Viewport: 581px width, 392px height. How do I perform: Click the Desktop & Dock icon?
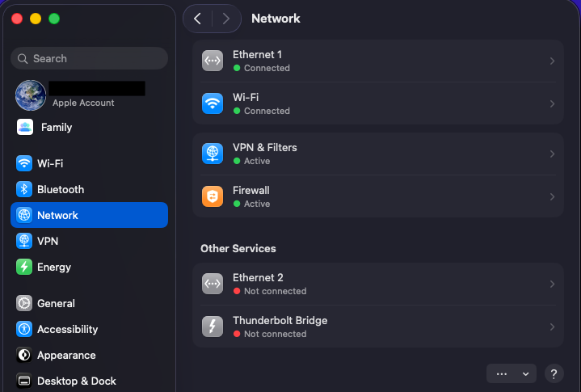point(24,381)
